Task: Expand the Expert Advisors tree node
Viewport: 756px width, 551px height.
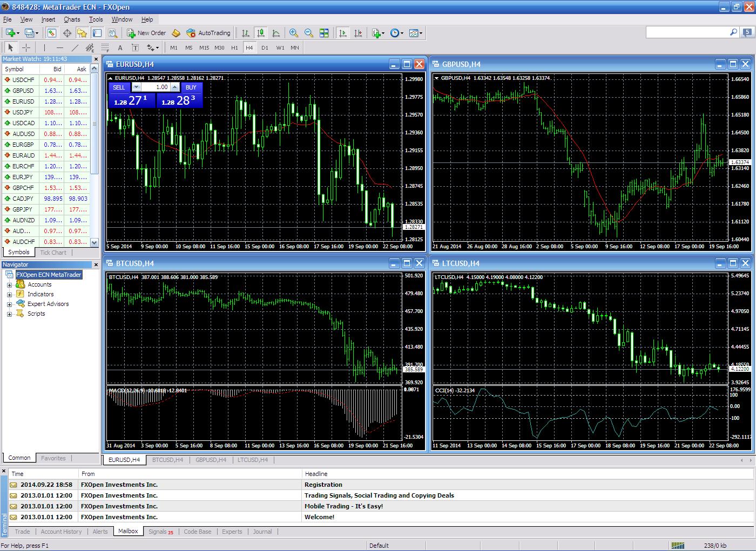Action: [9, 304]
